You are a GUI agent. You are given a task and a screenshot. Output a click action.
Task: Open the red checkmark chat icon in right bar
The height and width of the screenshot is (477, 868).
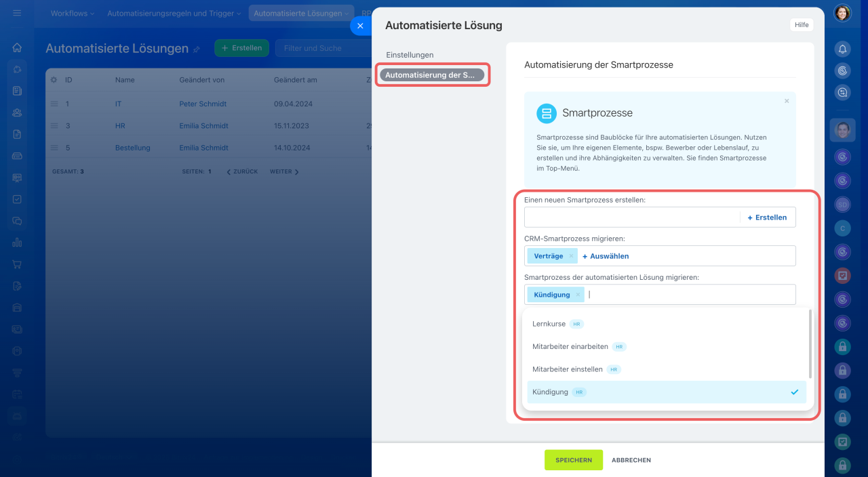[842, 276]
